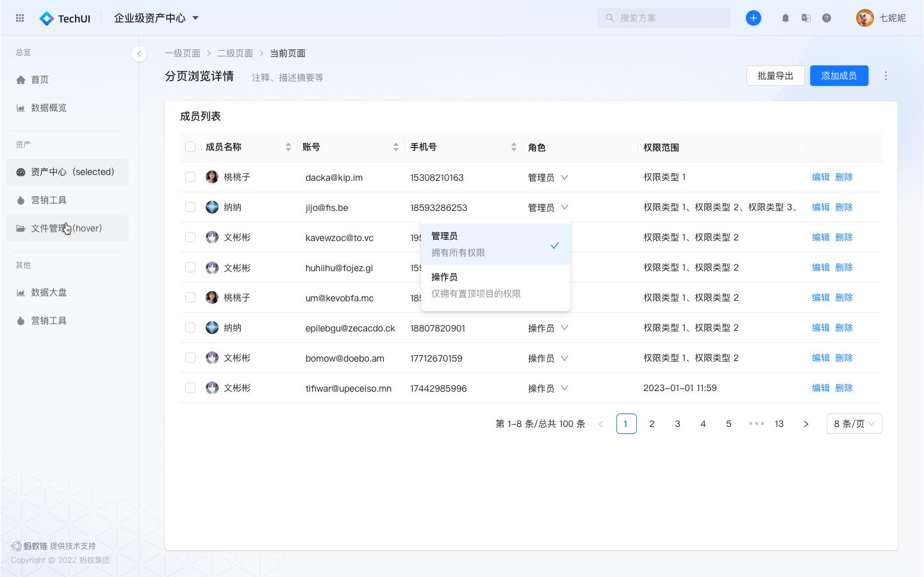Sort the table by 手机号 column
924x577 pixels.
point(514,147)
